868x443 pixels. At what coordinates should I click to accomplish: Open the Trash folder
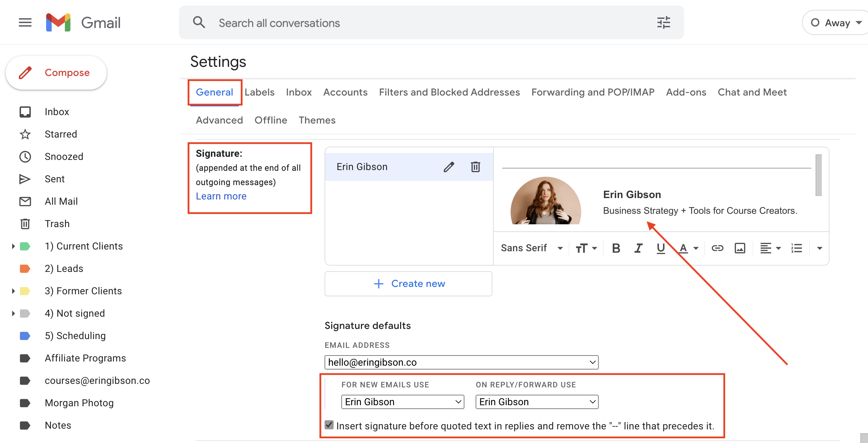coord(57,224)
